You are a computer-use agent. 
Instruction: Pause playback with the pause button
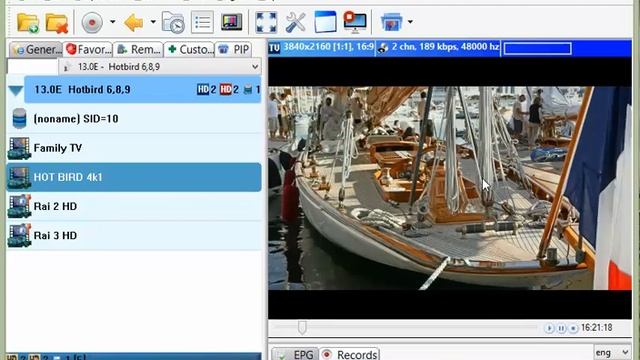pyautogui.click(x=561, y=328)
